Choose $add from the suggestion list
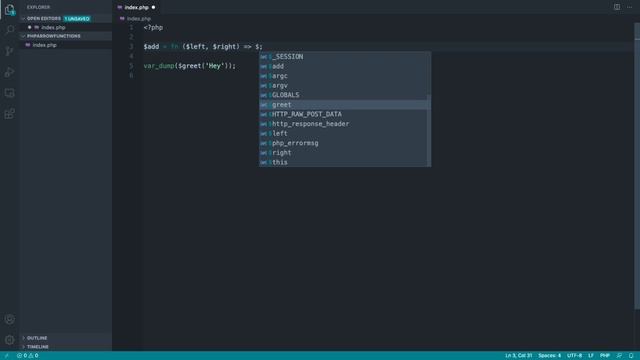Screen dimensions: 640x360 click(344, 66)
